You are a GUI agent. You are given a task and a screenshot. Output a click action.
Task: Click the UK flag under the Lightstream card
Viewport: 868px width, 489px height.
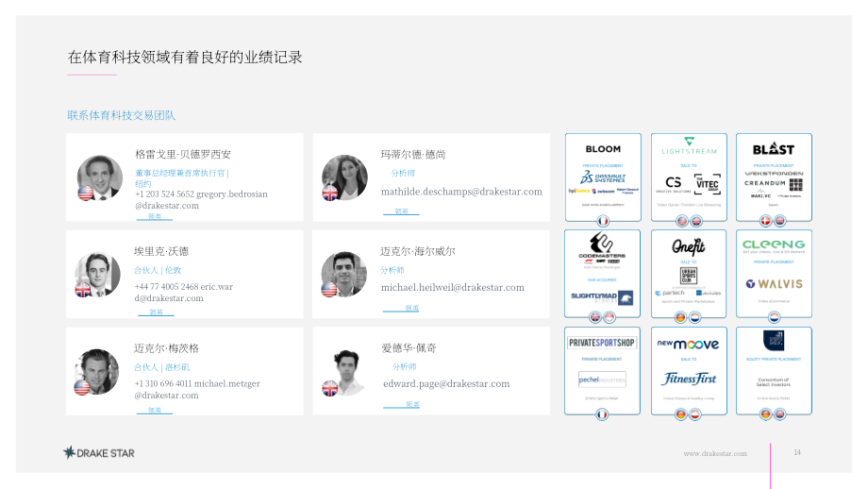click(696, 221)
